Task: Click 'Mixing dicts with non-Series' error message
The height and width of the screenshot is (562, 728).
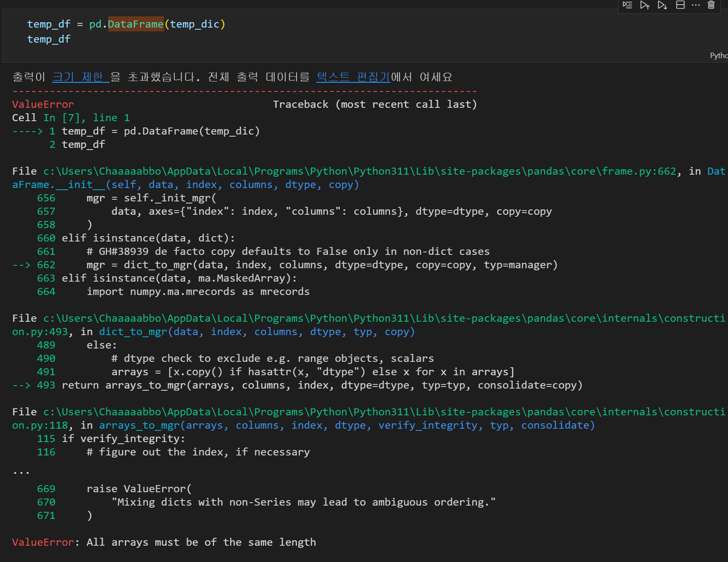Action: pos(304,502)
